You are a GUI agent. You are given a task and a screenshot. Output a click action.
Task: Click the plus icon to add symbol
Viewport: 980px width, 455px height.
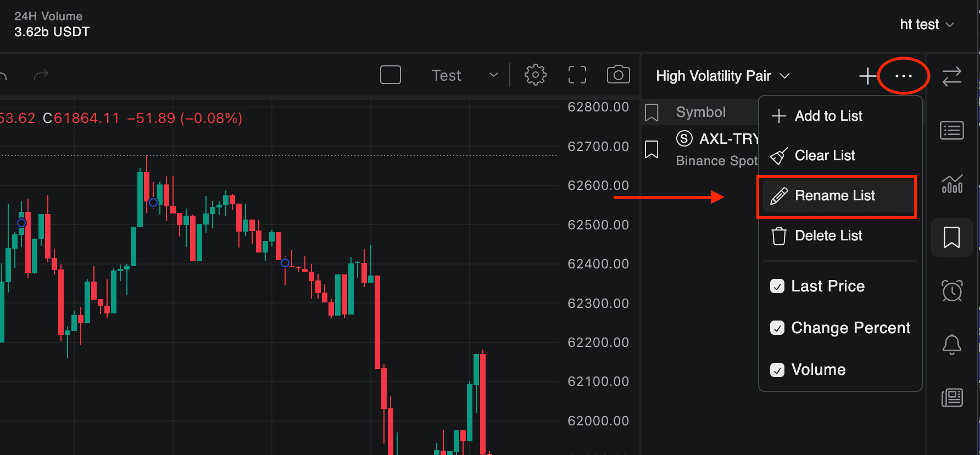867,76
